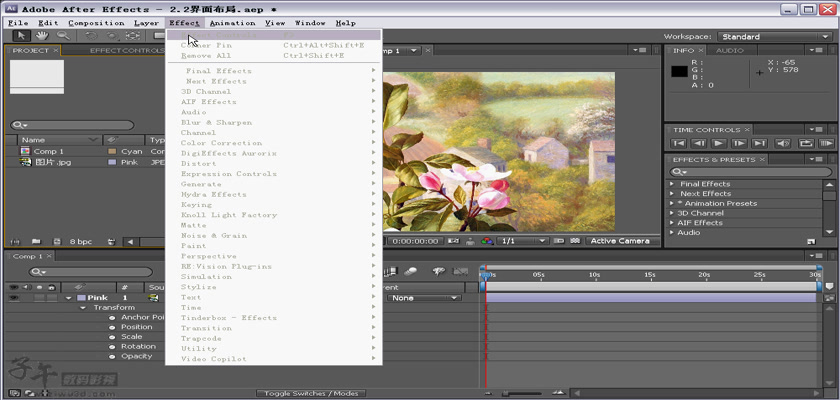The width and height of the screenshot is (840, 400).
Task: Collapse the Pink layer twirl arrow
Action: click(x=69, y=298)
